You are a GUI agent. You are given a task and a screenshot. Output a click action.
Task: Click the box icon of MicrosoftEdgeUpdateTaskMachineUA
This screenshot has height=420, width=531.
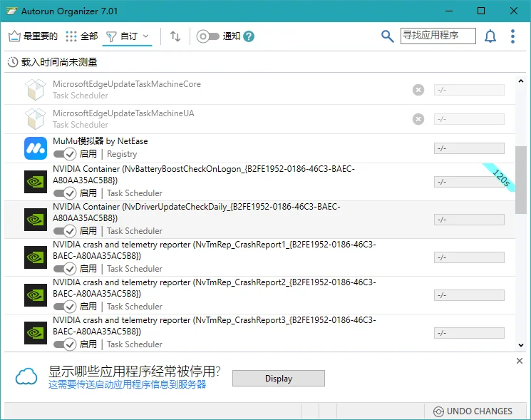36,119
